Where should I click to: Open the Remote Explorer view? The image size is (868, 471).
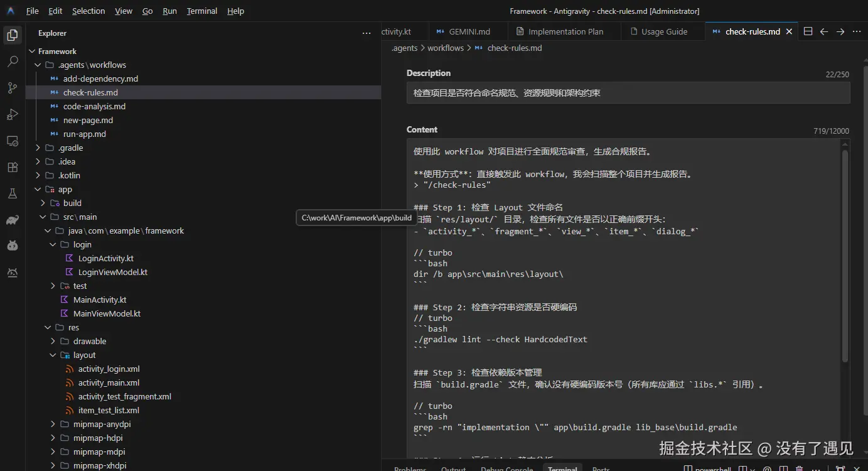pyautogui.click(x=12, y=141)
